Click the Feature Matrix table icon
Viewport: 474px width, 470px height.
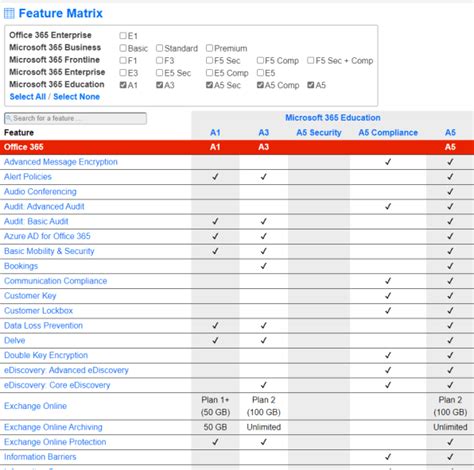pos(9,13)
